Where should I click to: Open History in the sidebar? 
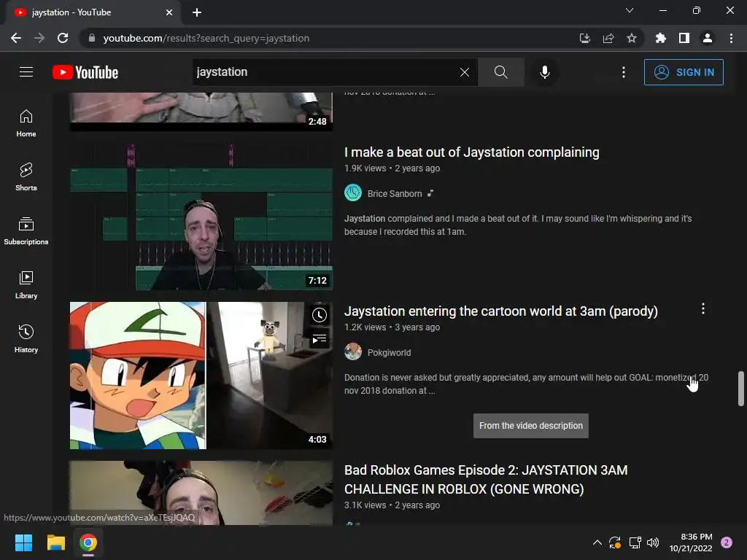coord(26,338)
